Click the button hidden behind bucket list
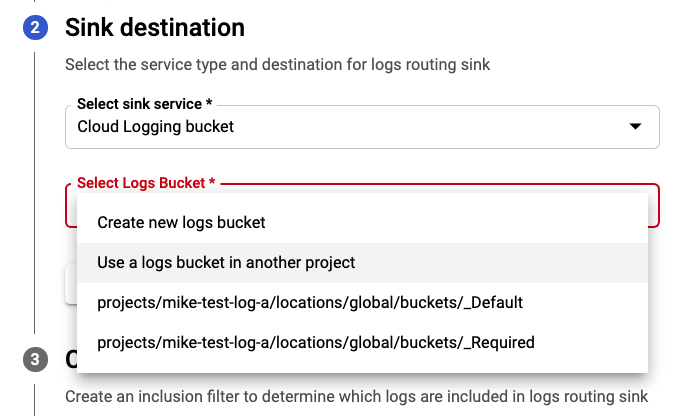 click(x=71, y=284)
